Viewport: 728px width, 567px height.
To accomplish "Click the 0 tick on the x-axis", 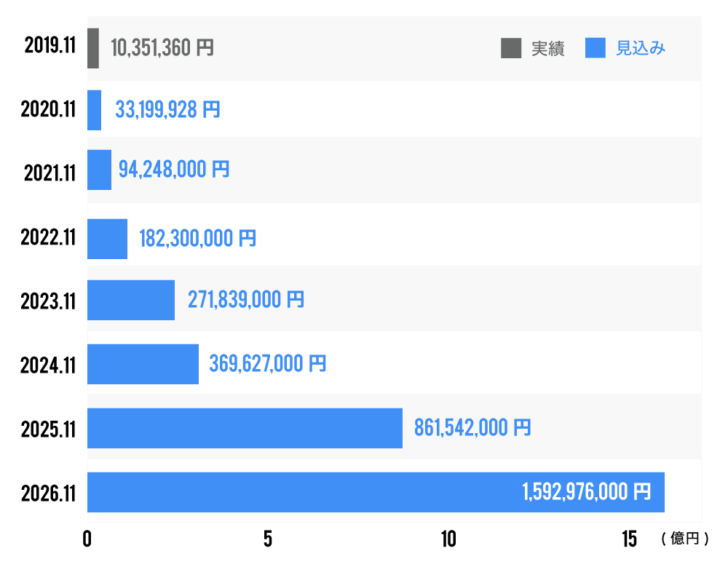I will 87,539.
